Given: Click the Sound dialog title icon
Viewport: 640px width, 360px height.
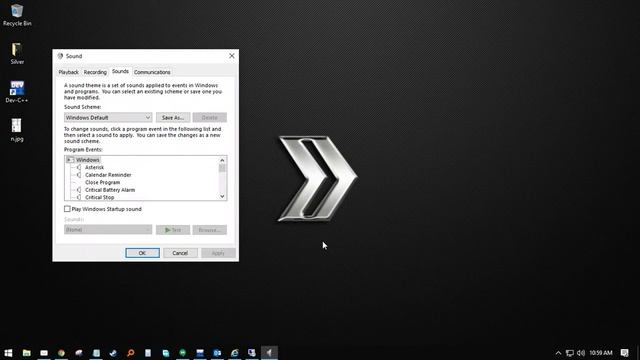Looking at the screenshot, I should (60, 56).
